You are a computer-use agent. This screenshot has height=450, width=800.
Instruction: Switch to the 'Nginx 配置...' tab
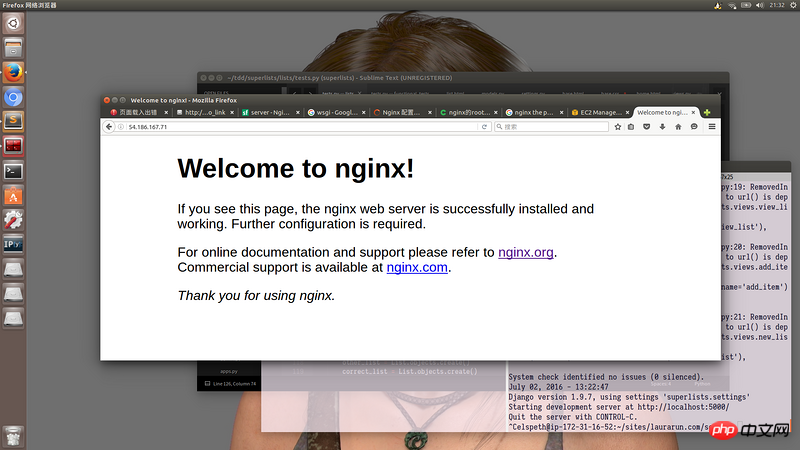tap(402, 112)
